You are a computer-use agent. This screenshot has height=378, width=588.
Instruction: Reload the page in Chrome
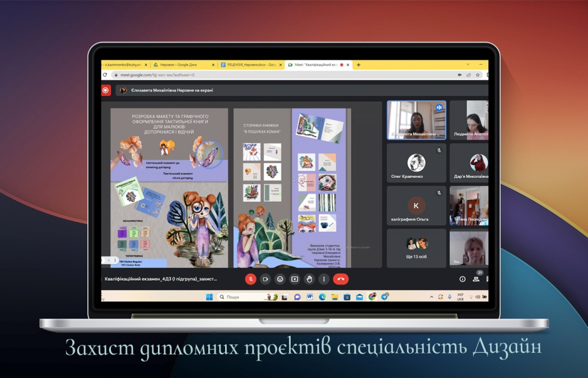pyautogui.click(x=105, y=75)
